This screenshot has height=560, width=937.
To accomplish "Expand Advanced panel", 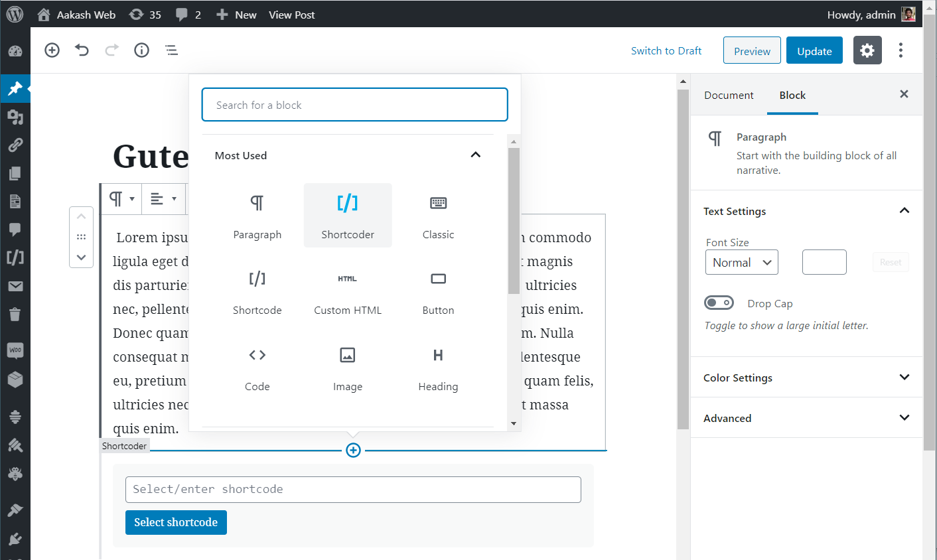I will (806, 418).
